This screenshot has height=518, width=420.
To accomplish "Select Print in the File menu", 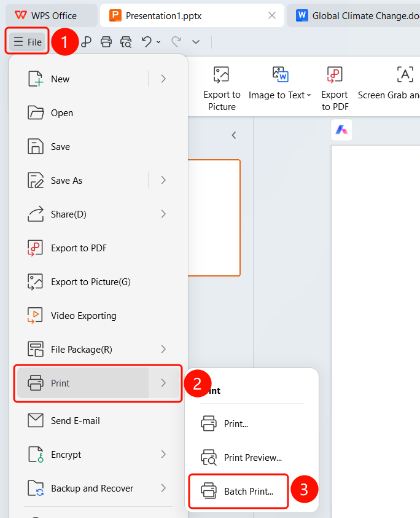I will point(83,383).
